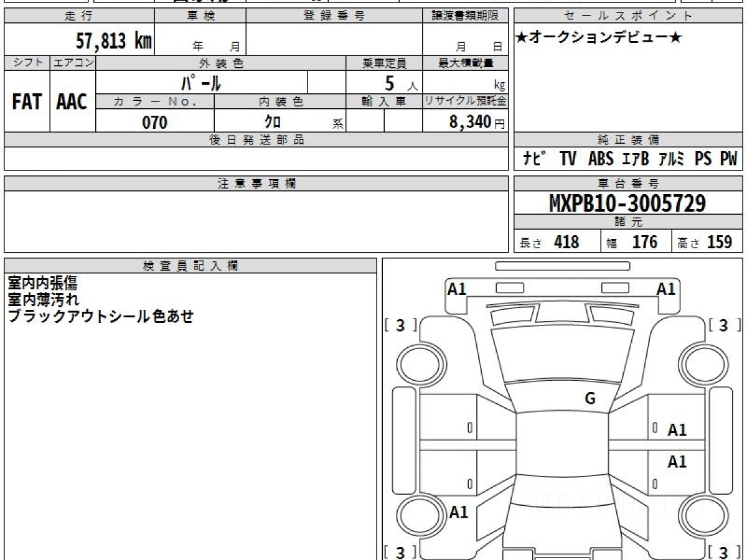The width and height of the screenshot is (747, 560).
Task: Select the interior color value クロ
Action: [272, 122]
